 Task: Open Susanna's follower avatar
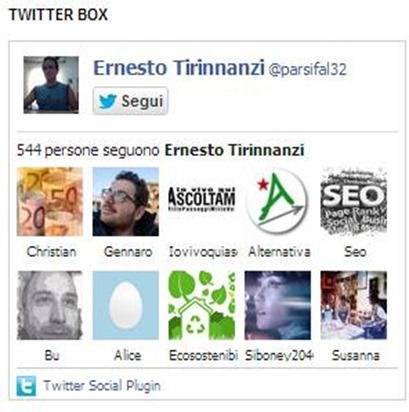(354, 305)
